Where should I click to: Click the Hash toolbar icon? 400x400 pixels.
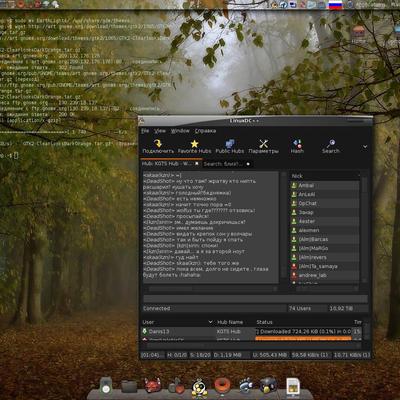pyautogui.click(x=297, y=147)
